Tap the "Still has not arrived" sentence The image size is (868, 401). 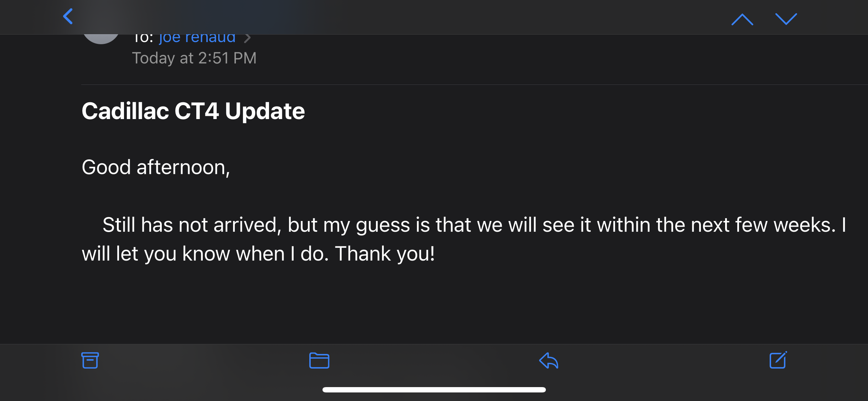tap(190, 225)
